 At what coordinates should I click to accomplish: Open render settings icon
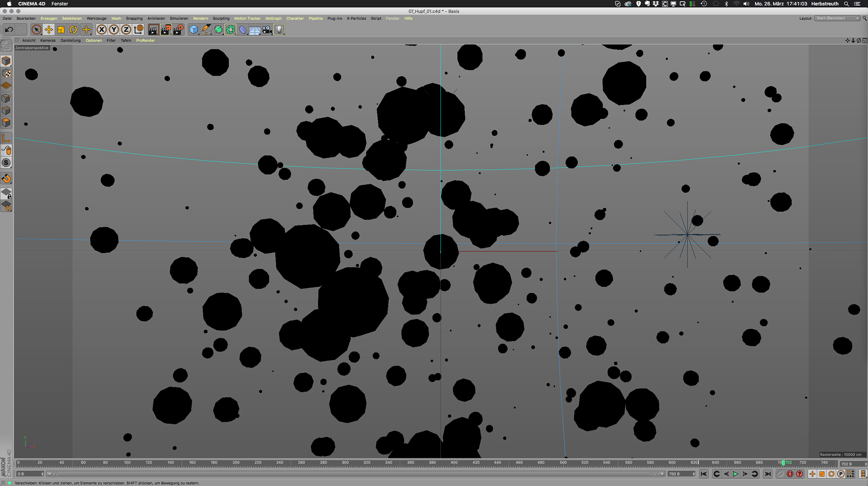pos(179,30)
